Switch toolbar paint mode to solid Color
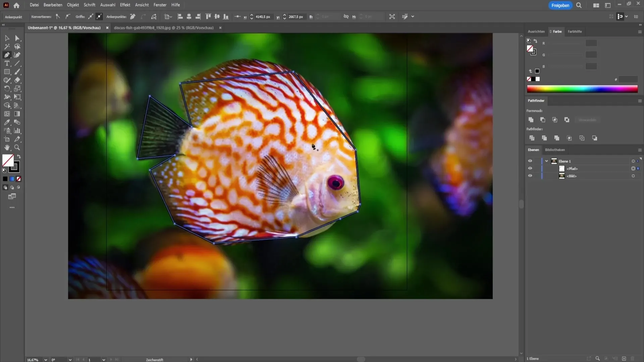 (5, 179)
